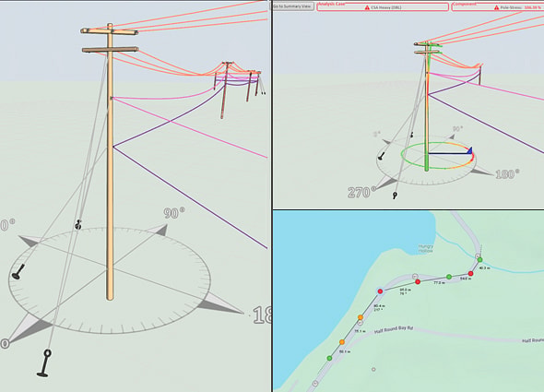The height and width of the screenshot is (392, 544).
Task: Click the 180° compass label in the stress view
Action: (x=507, y=174)
